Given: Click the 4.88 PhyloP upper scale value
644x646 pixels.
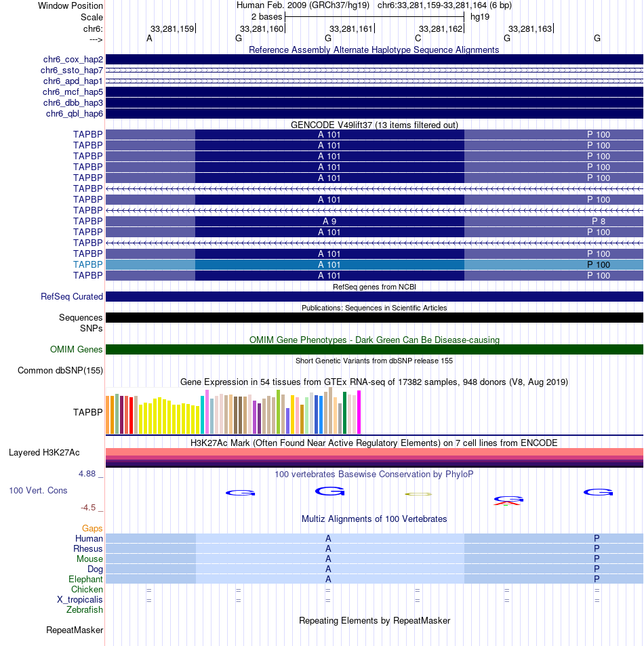Looking at the screenshot, I should (87, 474).
